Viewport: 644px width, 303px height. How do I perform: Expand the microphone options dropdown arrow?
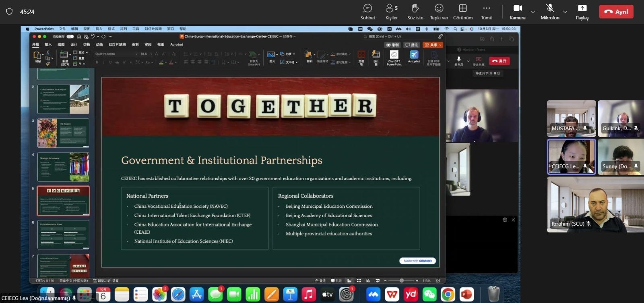tap(565, 12)
